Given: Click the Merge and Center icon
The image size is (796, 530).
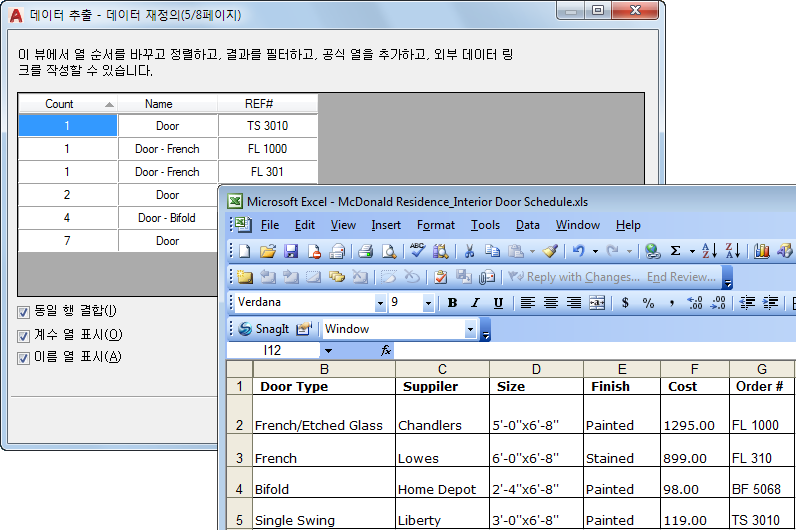Looking at the screenshot, I should click(597, 303).
